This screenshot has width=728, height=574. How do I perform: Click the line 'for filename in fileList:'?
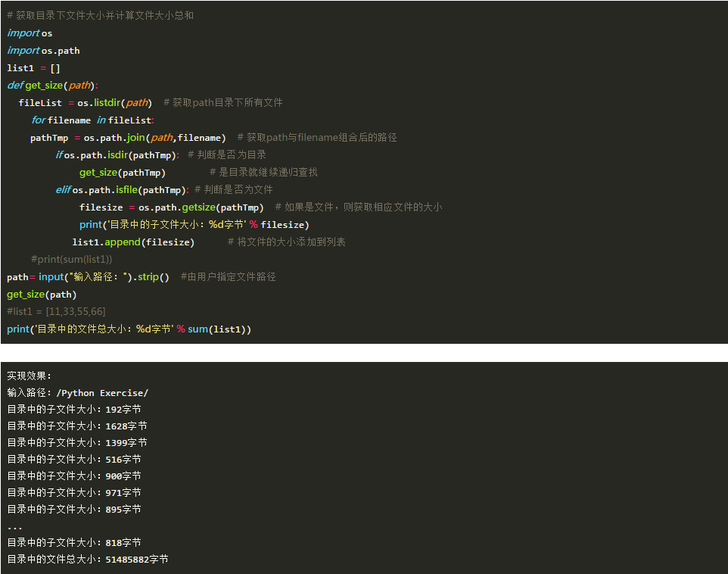(x=93, y=120)
